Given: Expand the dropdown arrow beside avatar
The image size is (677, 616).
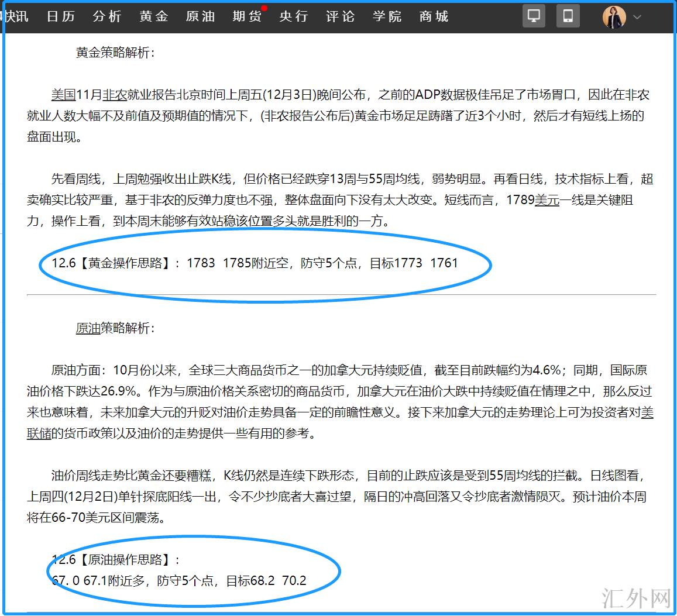Looking at the screenshot, I should pos(638,17).
